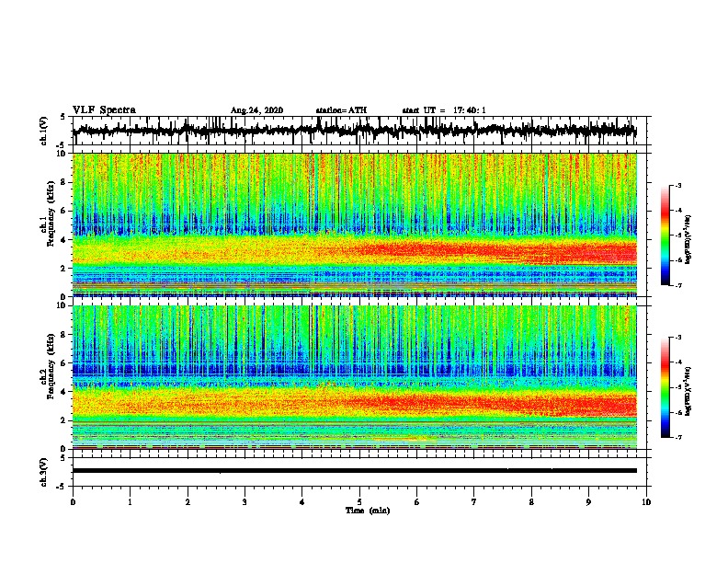Click the ch.1 spectrogram color scale bar
Screen dimensions: 728x563
(x=665, y=236)
